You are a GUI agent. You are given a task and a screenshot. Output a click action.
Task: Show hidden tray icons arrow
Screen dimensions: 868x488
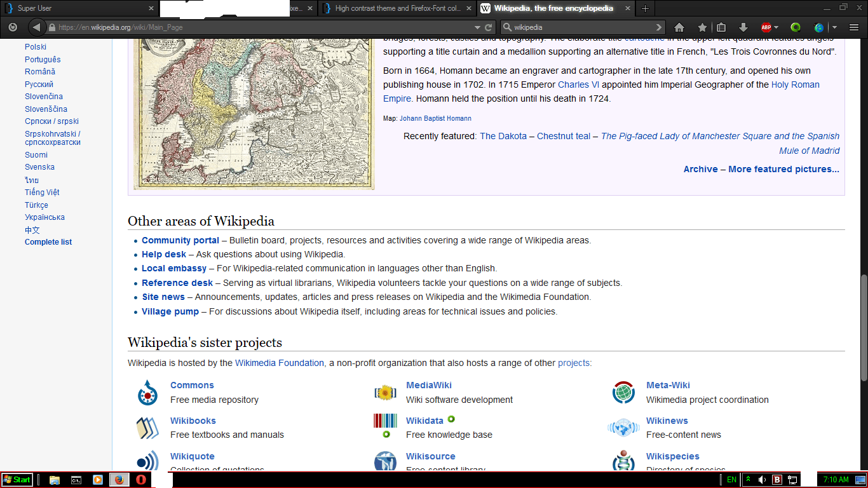pyautogui.click(x=749, y=480)
